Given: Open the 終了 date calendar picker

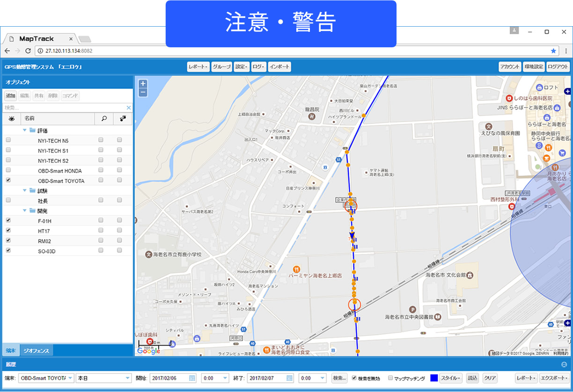Looking at the screenshot, I should point(289,378).
